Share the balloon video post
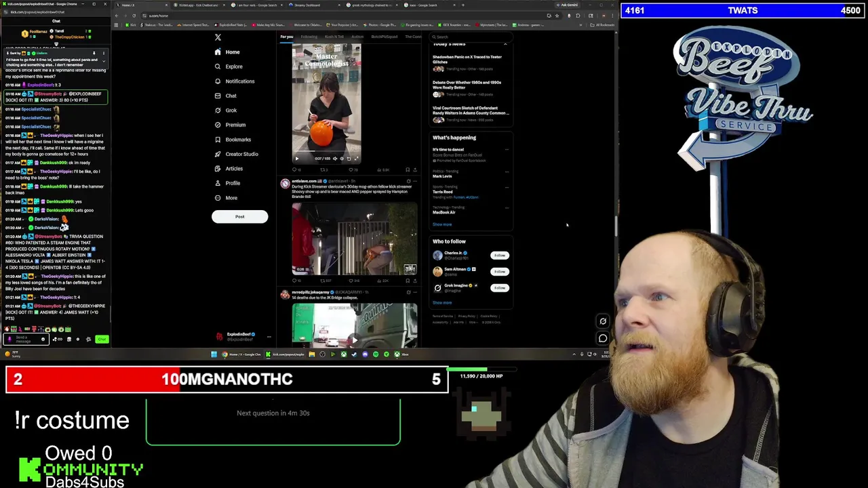The height and width of the screenshot is (488, 868). click(414, 170)
